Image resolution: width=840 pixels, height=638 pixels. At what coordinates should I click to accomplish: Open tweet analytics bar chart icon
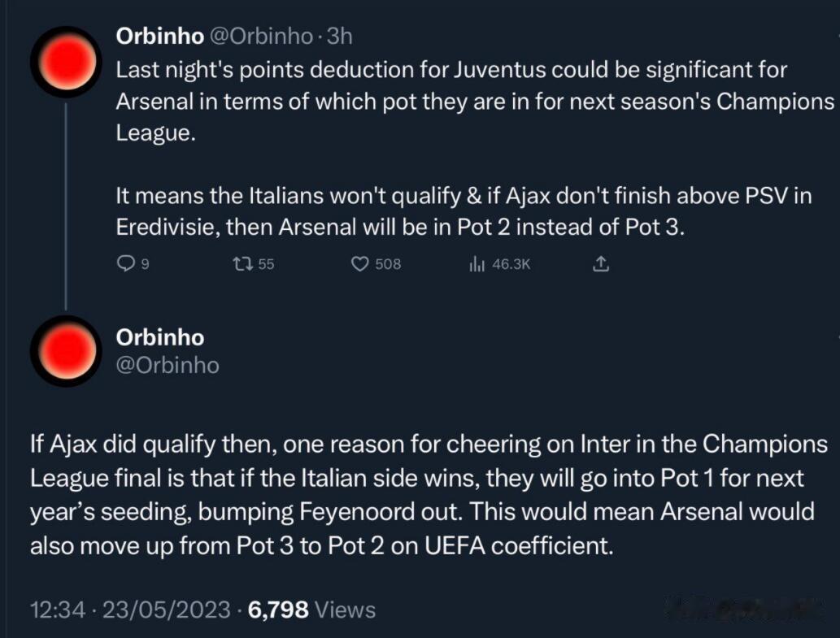click(477, 263)
